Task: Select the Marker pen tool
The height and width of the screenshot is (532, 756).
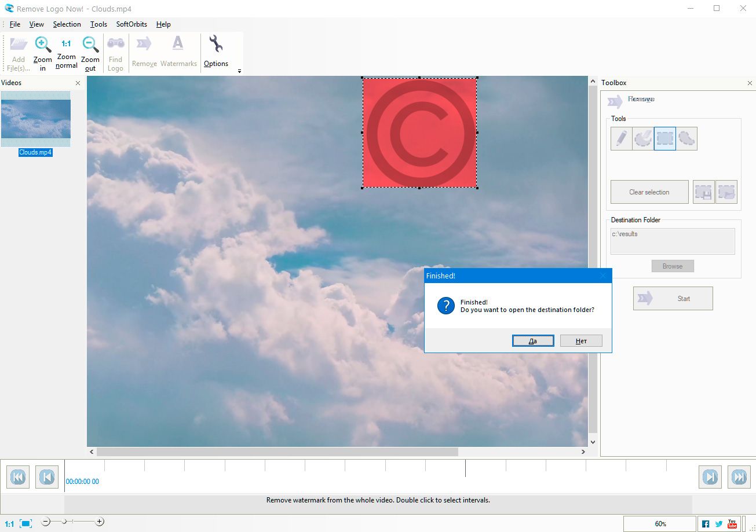Action: pos(621,138)
